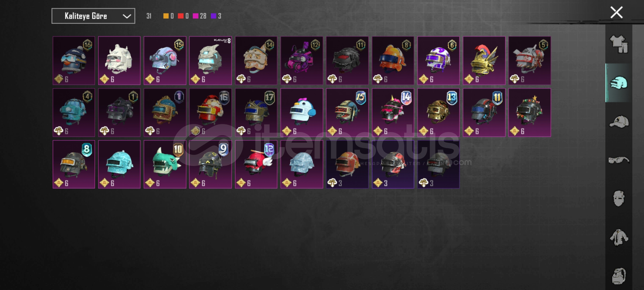644x290 pixels.
Task: Choose the teal dinosaur helmet level 10
Action: click(165, 164)
